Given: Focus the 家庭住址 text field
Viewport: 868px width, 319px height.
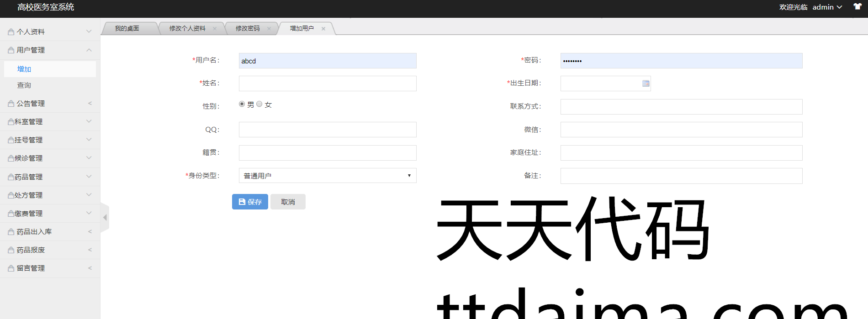Looking at the screenshot, I should (x=681, y=153).
